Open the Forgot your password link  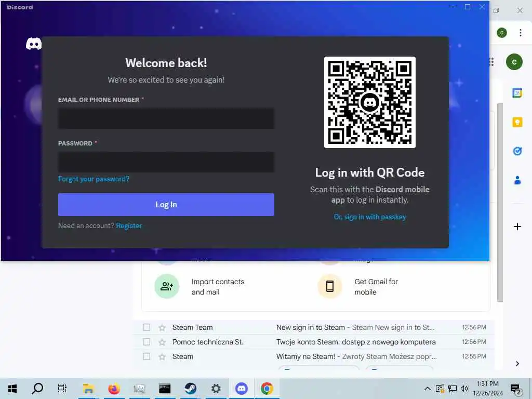pos(94,179)
